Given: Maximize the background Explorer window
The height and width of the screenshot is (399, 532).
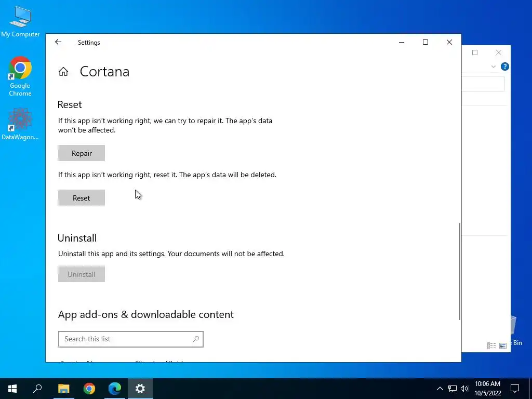Looking at the screenshot, I should tap(475, 52).
